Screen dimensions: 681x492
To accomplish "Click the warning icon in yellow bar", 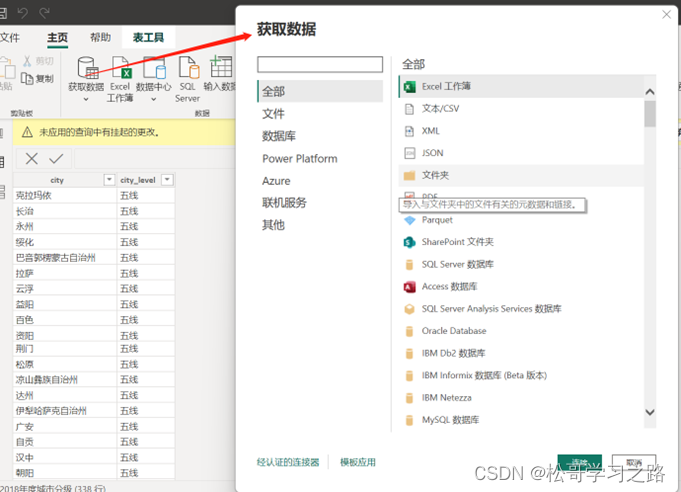I will (27, 132).
